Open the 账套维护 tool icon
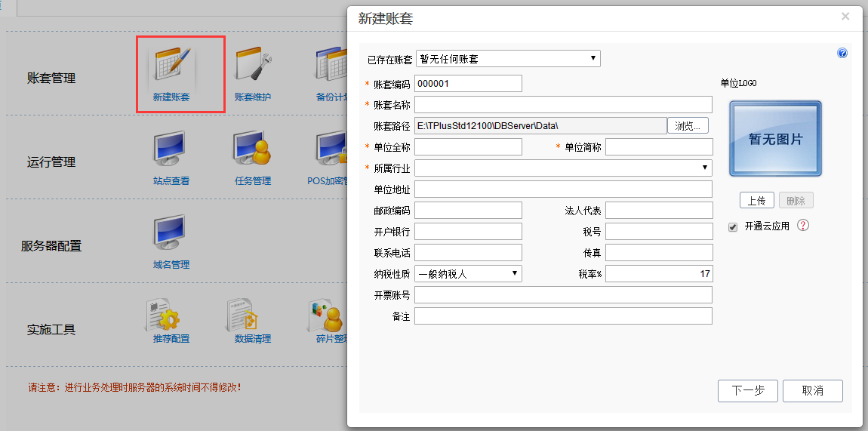The width and height of the screenshot is (868, 431). (253, 67)
